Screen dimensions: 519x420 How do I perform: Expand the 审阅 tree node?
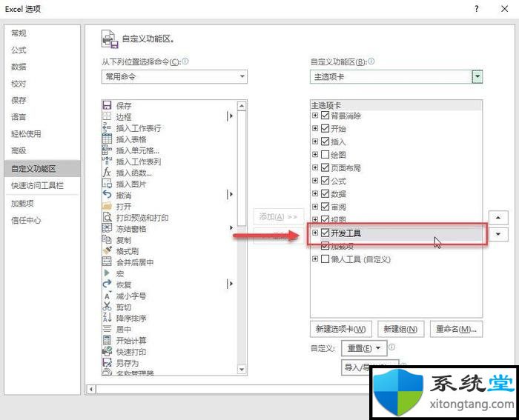(x=315, y=207)
